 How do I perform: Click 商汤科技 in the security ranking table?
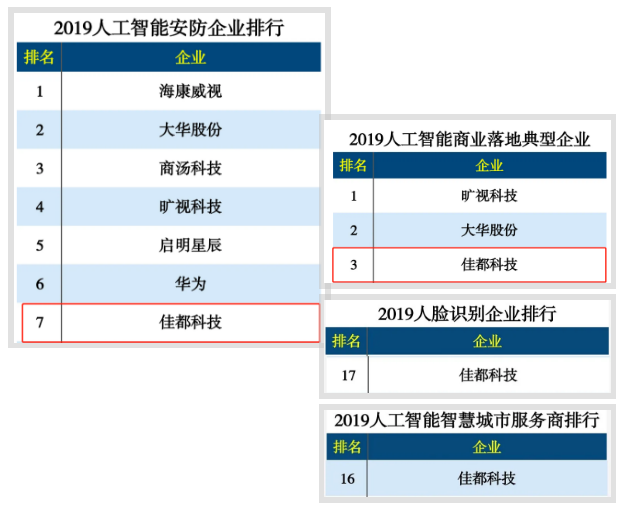point(190,168)
